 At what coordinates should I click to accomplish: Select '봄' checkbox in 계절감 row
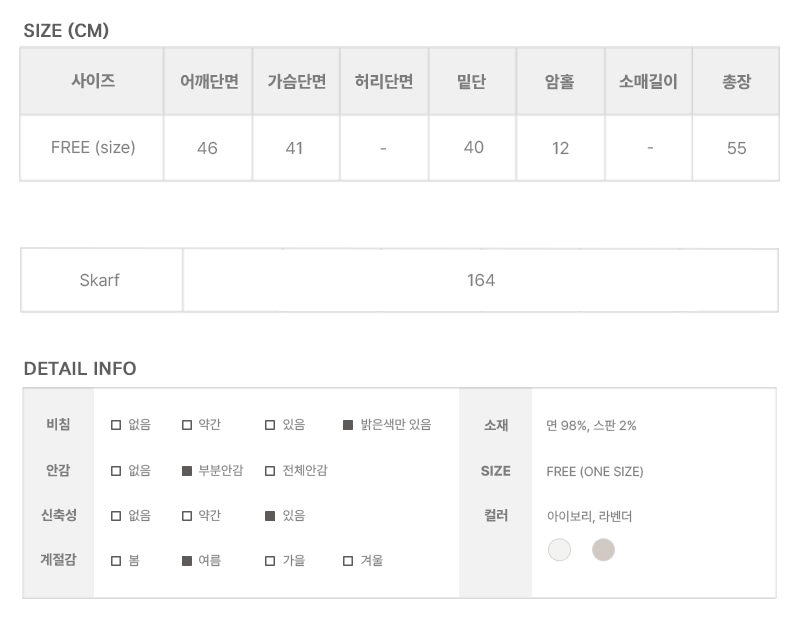click(x=116, y=561)
